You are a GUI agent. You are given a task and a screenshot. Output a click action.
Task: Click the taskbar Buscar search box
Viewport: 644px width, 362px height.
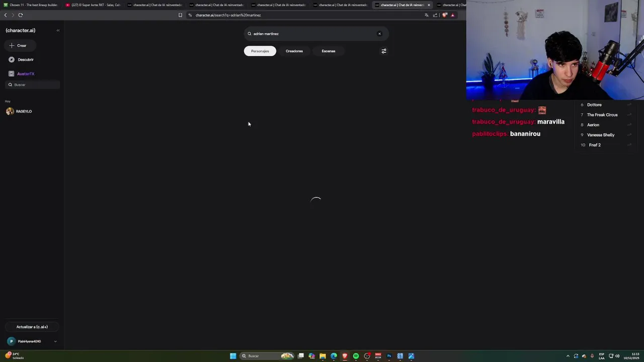[x=268, y=356]
